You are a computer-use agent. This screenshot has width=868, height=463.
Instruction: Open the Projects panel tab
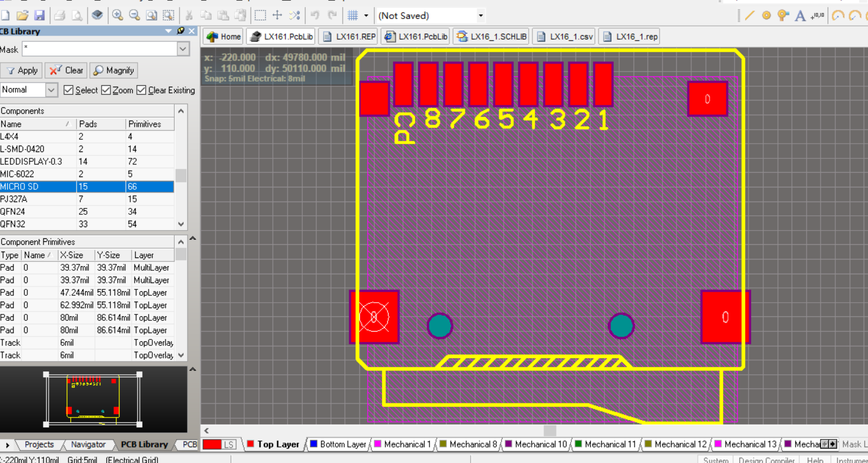click(39, 444)
